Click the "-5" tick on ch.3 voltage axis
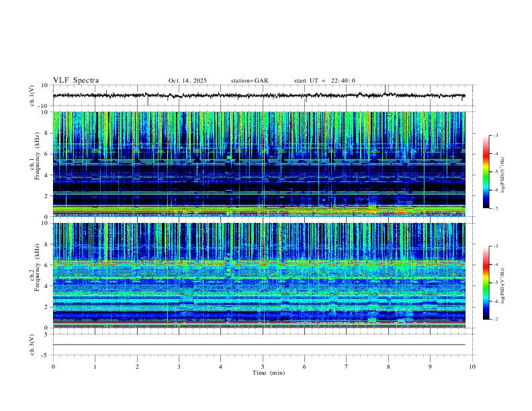 45,355
